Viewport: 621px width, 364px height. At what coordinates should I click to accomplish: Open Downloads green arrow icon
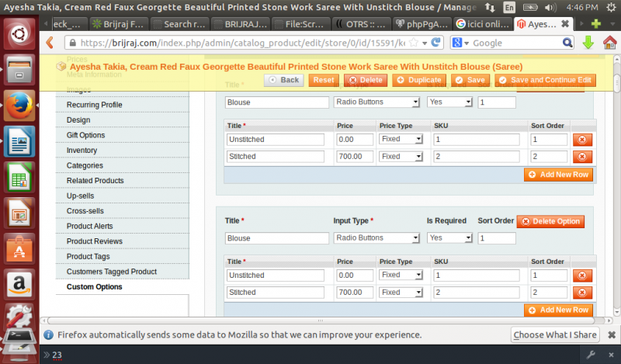point(588,43)
